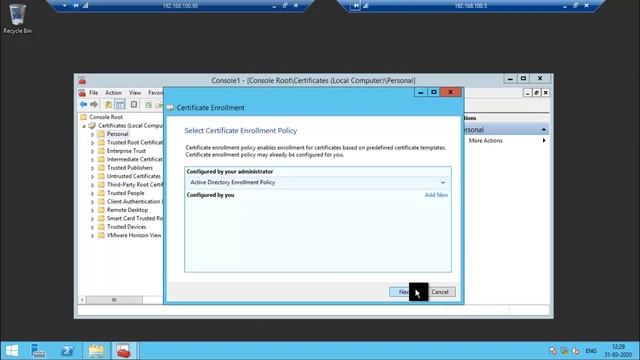Select Intermediate Certification folder
This screenshot has height=360, width=640.
pos(135,159)
